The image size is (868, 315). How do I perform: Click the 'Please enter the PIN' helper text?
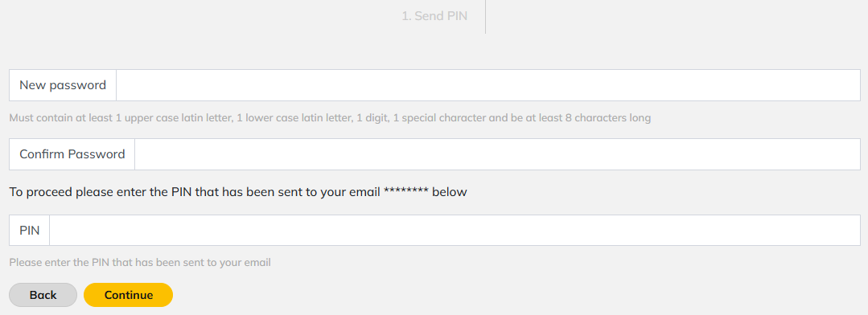tap(140, 263)
